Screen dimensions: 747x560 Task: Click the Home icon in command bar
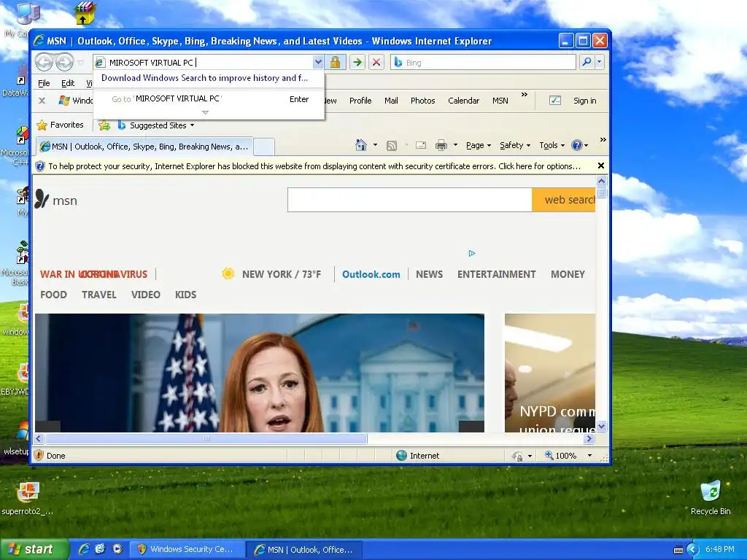coord(361,145)
